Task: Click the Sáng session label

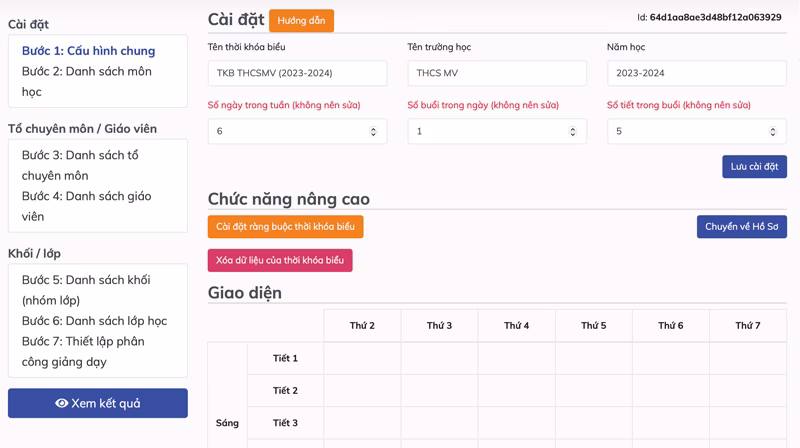Action: tap(227, 422)
